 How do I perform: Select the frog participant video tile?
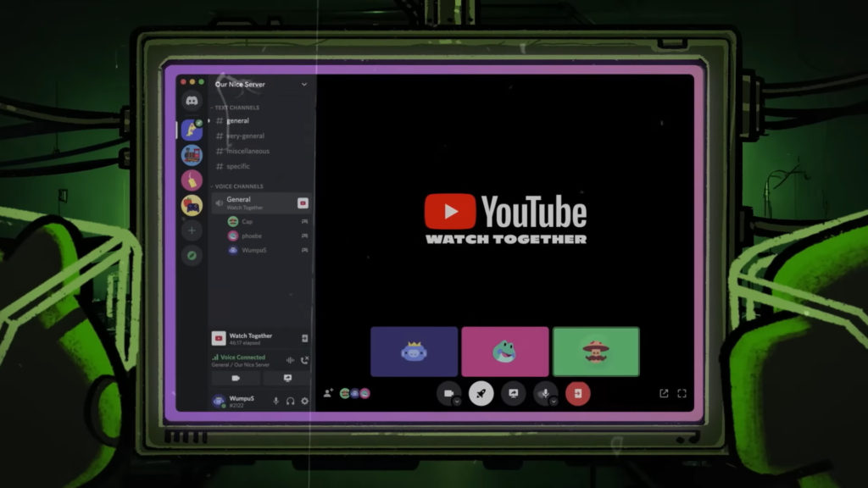504,352
